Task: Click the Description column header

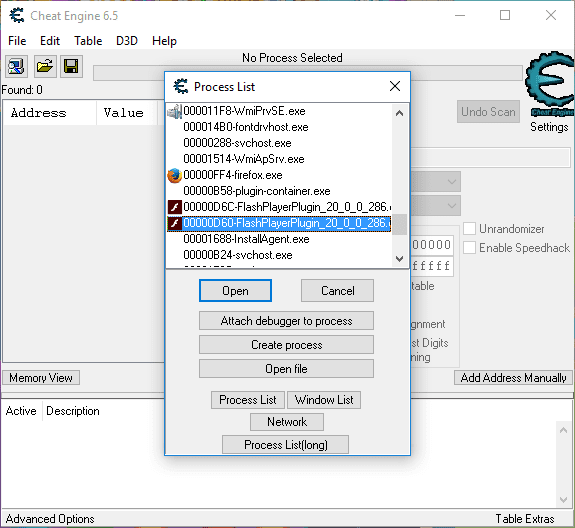Action: pyautogui.click(x=73, y=411)
